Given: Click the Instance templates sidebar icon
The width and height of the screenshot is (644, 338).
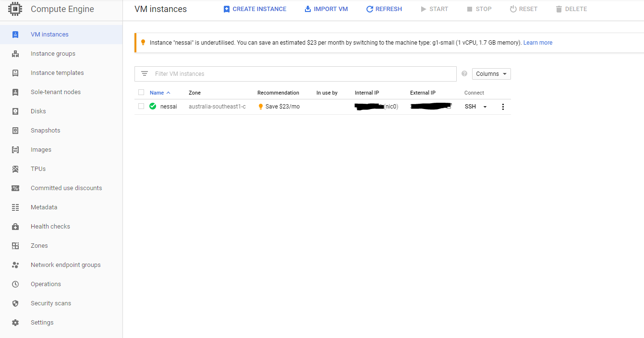Looking at the screenshot, I should click(15, 73).
